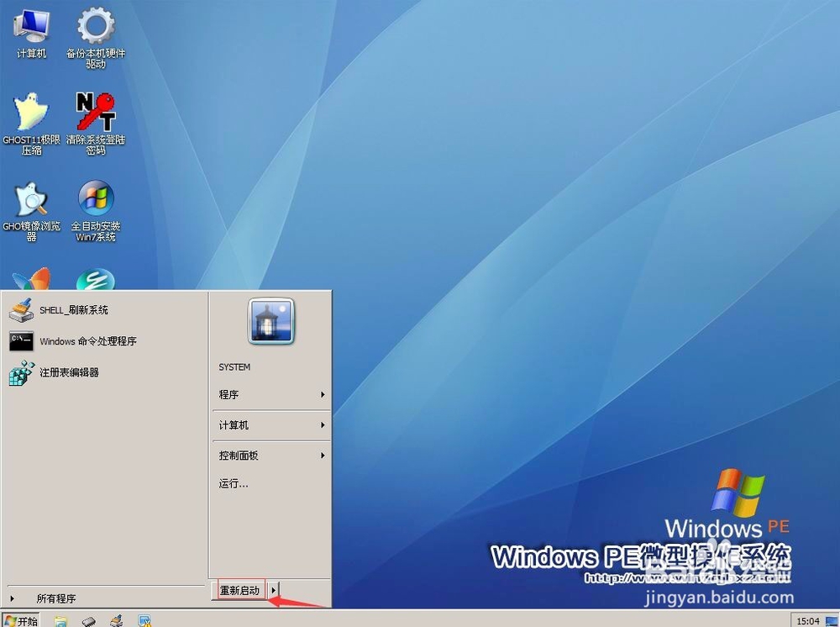Open the arrow next to 重新启动
Viewport: 840px width, 627px height.
click(x=273, y=591)
